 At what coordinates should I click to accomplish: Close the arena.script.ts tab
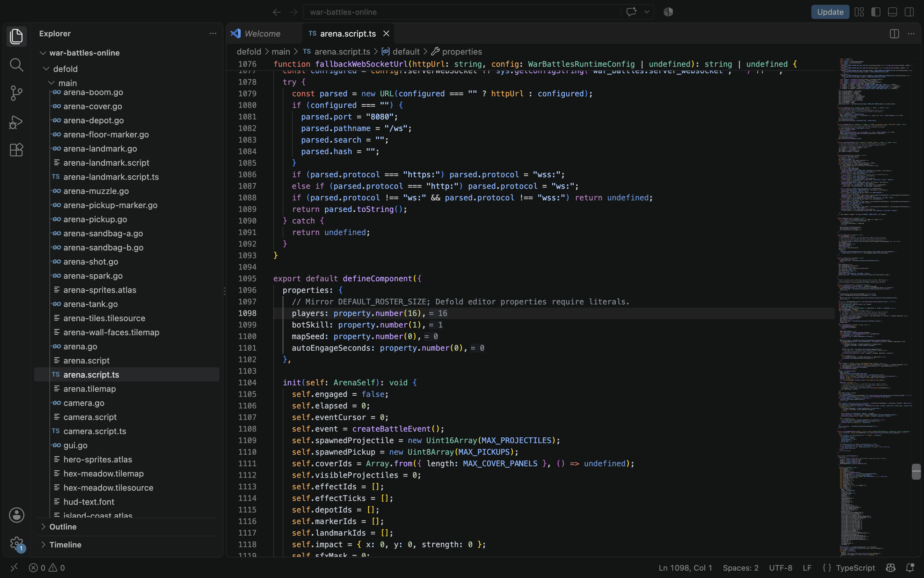[386, 34]
